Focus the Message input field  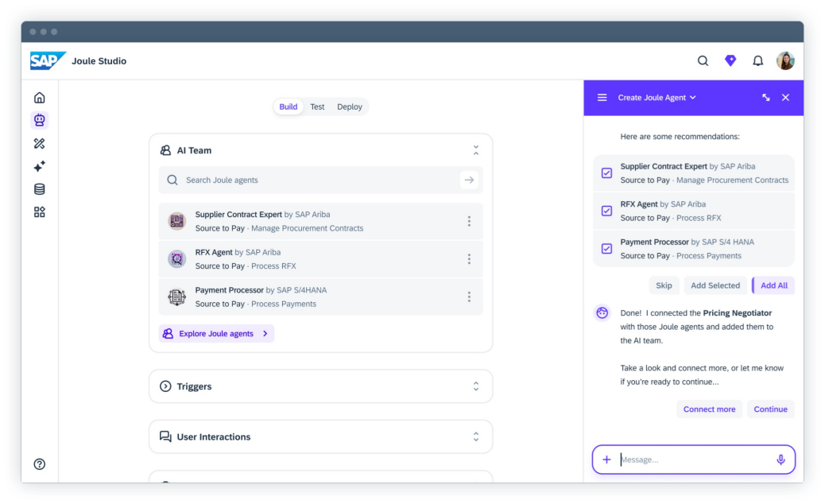694,459
